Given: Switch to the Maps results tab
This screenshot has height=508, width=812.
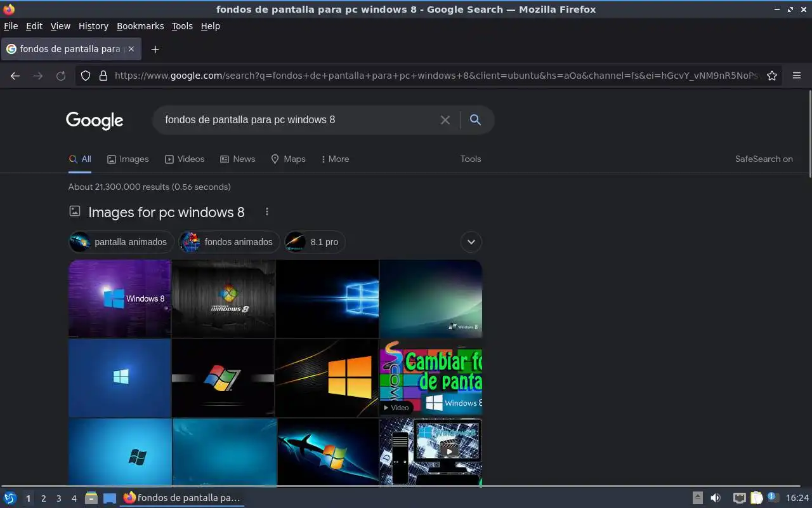Looking at the screenshot, I should click(288, 159).
